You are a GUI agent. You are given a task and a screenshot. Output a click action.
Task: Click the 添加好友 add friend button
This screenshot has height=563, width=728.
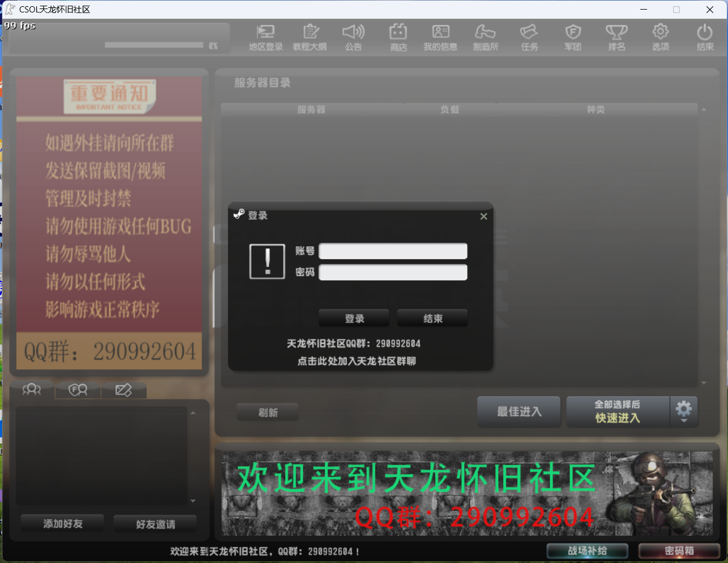coord(62,523)
